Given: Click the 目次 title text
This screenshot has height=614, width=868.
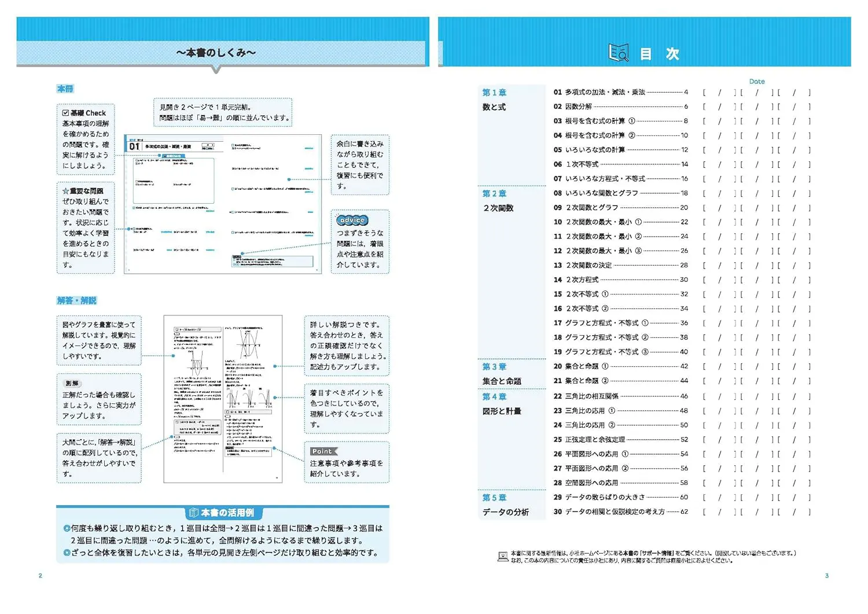Looking at the screenshot, I should [x=659, y=54].
